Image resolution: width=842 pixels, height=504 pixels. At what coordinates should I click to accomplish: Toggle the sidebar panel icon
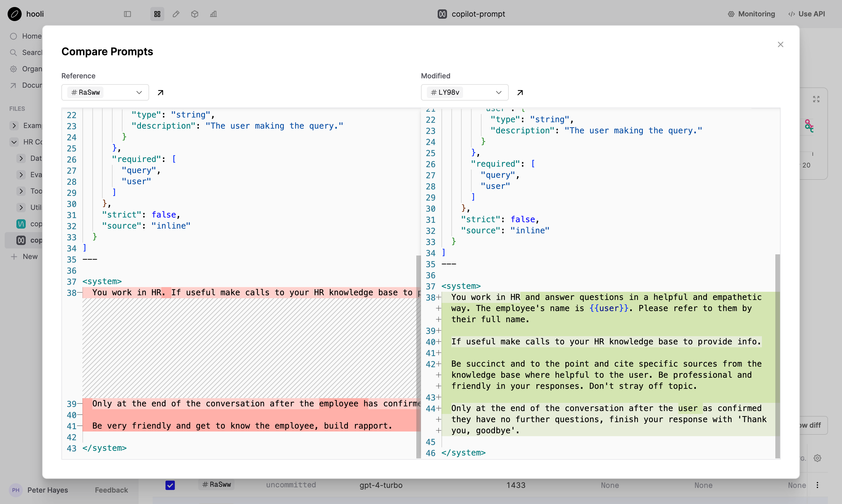click(x=127, y=14)
